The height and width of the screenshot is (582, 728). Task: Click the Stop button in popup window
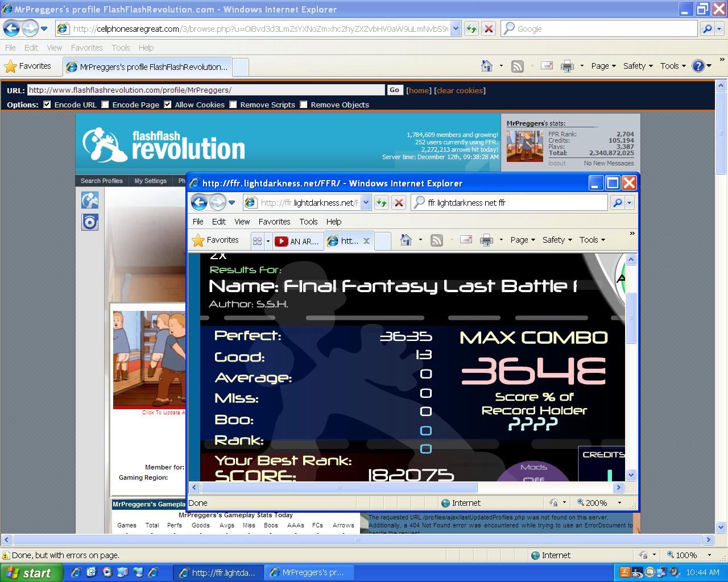[399, 202]
